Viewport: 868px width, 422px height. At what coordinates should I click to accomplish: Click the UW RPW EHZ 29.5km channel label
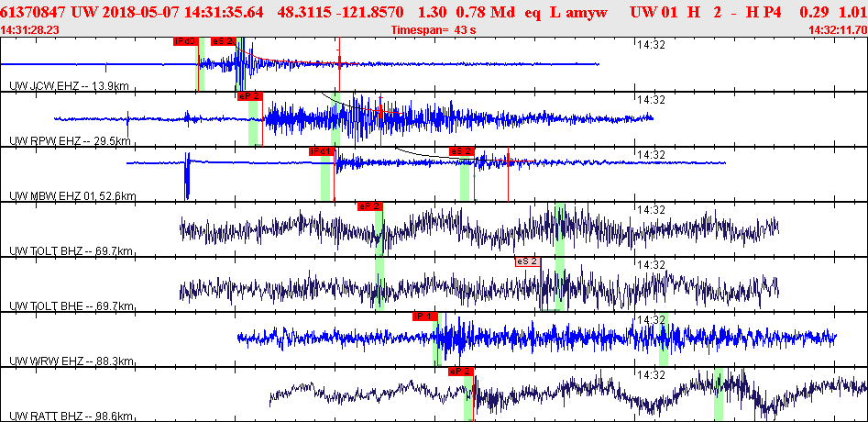coord(70,140)
